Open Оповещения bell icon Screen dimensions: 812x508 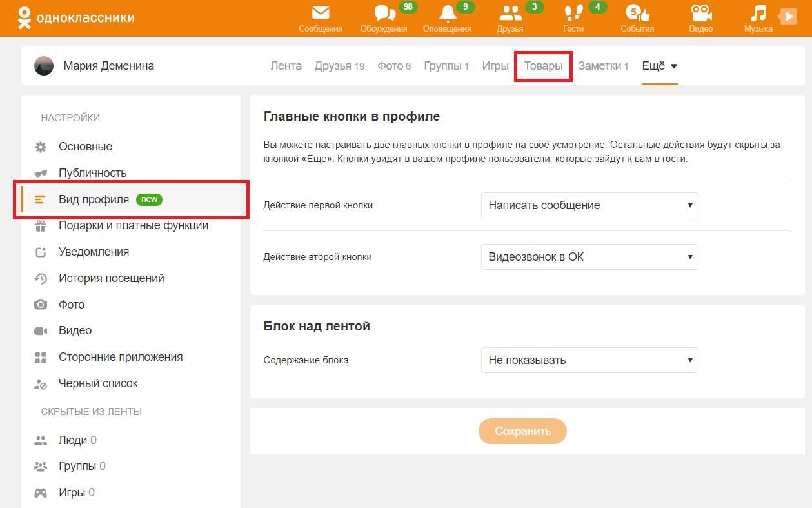click(447, 13)
